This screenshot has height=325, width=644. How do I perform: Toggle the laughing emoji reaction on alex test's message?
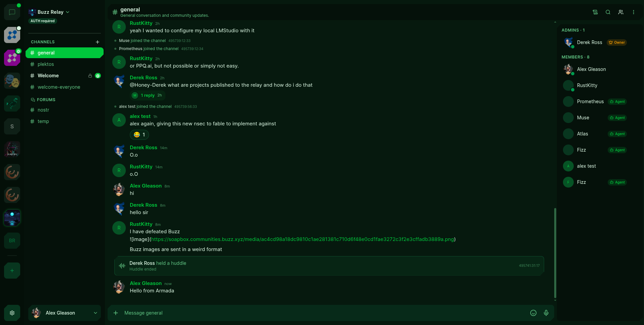coord(139,135)
